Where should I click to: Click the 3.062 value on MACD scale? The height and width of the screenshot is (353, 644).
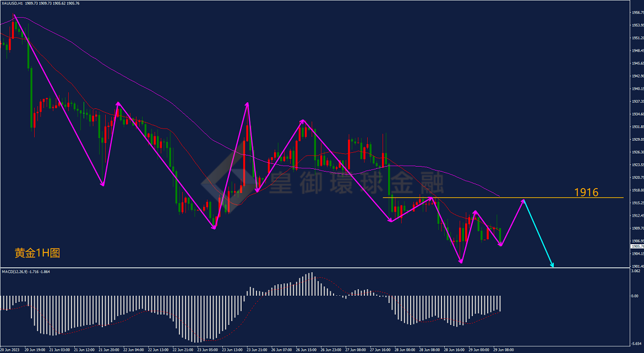pos(636,271)
